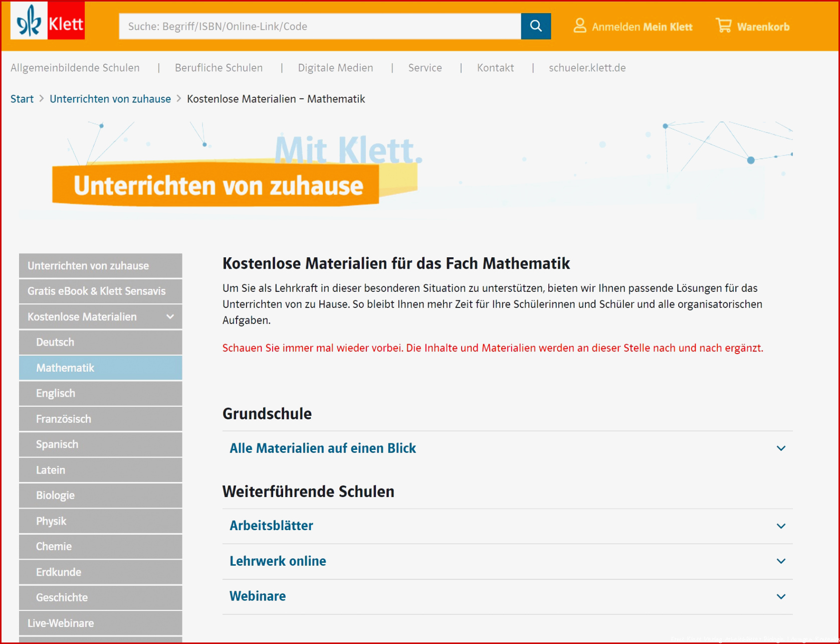Select Englisch in the sidebar
The height and width of the screenshot is (644, 840).
pos(100,393)
